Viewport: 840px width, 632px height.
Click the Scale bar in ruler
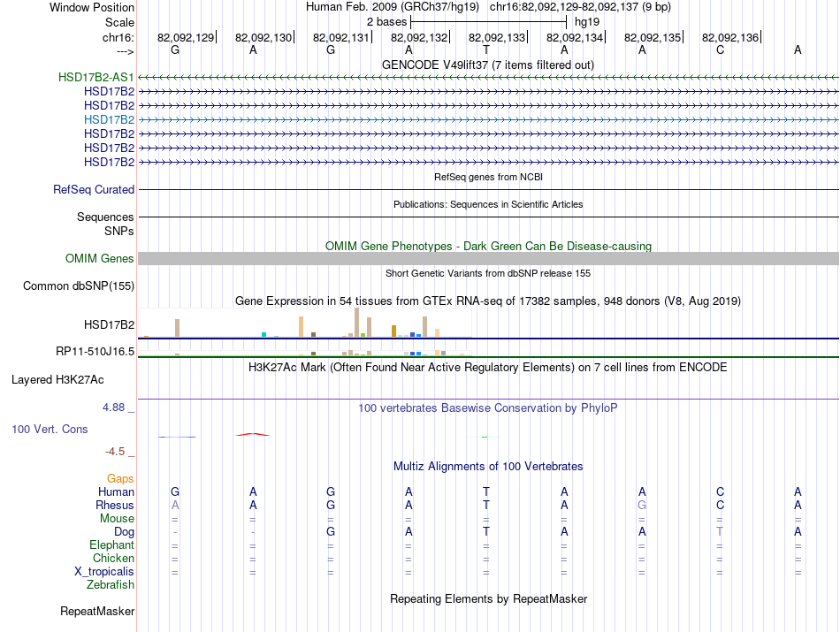pyautogui.click(x=488, y=22)
